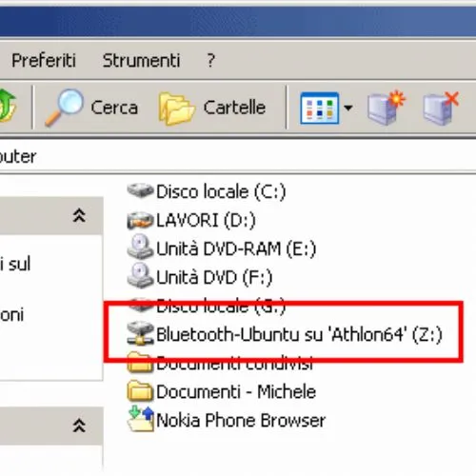Select the Documenti - Michele folder
Viewport: 476px width, 476px height.
pos(221,391)
